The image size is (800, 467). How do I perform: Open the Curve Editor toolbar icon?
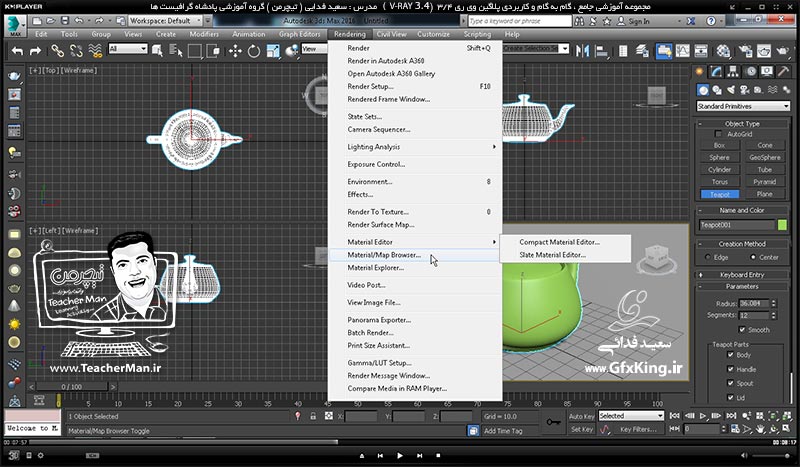(683, 51)
